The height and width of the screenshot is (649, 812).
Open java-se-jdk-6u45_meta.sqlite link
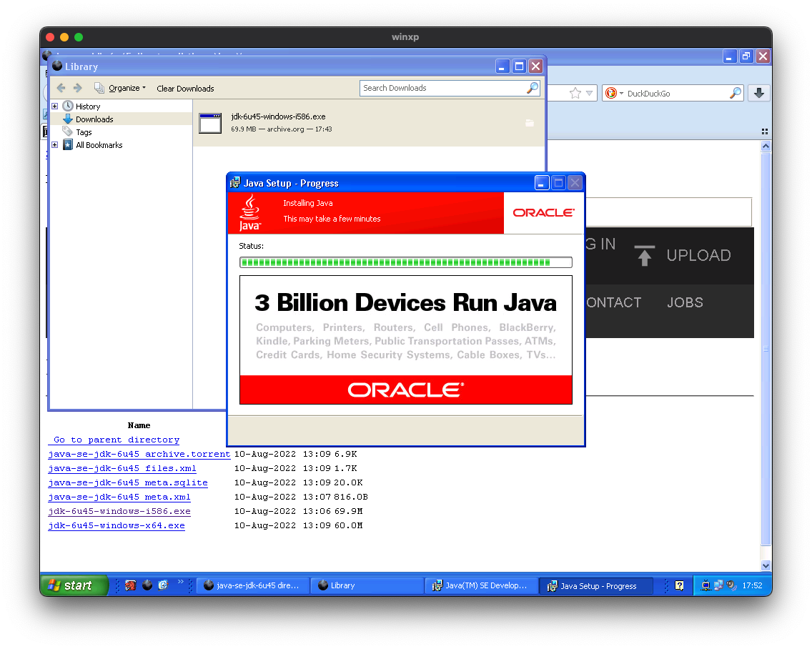pyautogui.click(x=128, y=482)
